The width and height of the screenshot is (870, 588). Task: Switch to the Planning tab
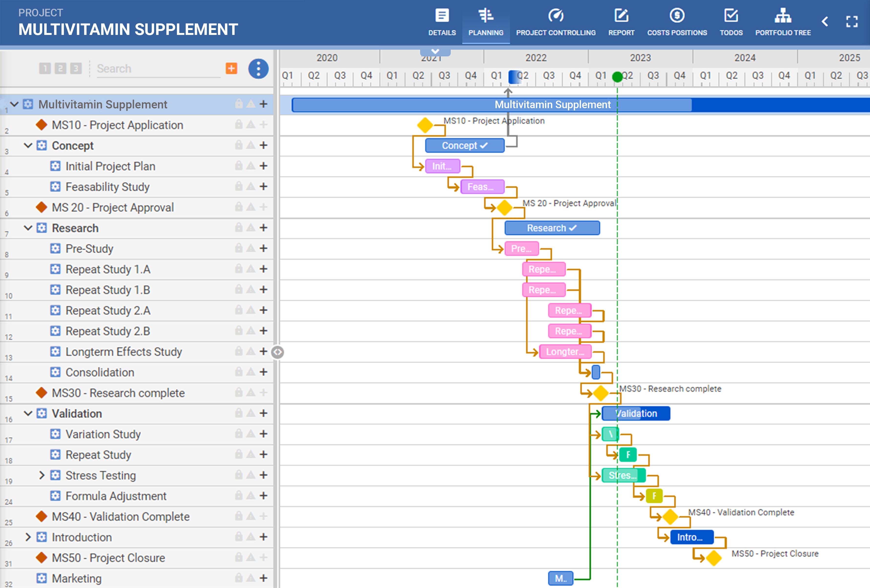(x=485, y=22)
